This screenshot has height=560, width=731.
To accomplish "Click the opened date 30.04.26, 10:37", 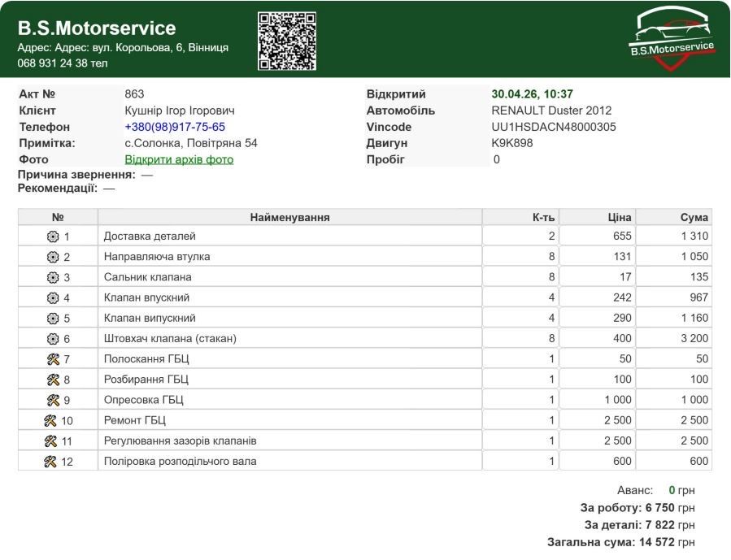I will (x=532, y=94).
